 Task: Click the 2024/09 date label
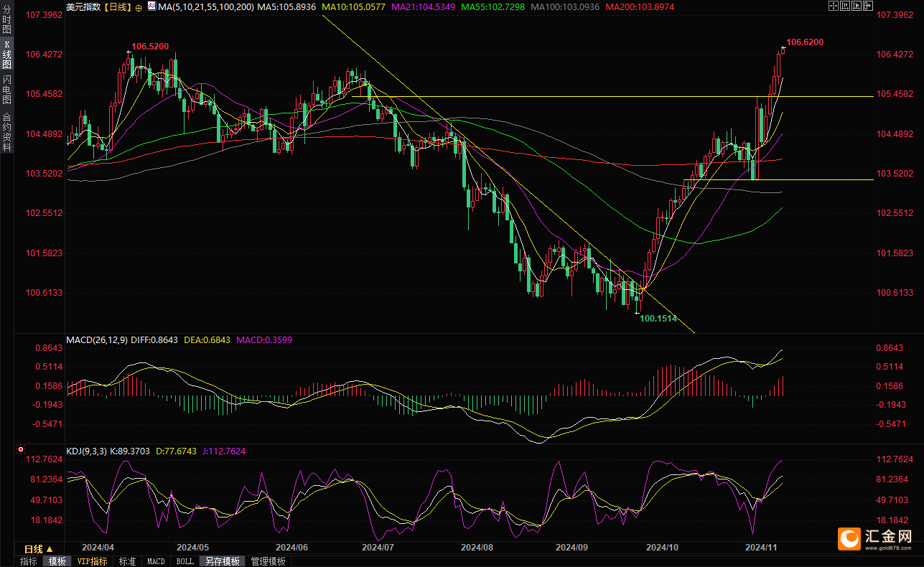pos(572,547)
